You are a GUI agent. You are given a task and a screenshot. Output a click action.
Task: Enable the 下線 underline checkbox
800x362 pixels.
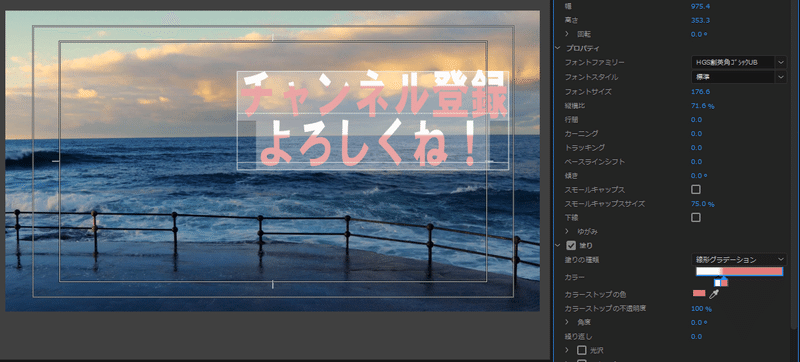pyautogui.click(x=695, y=218)
